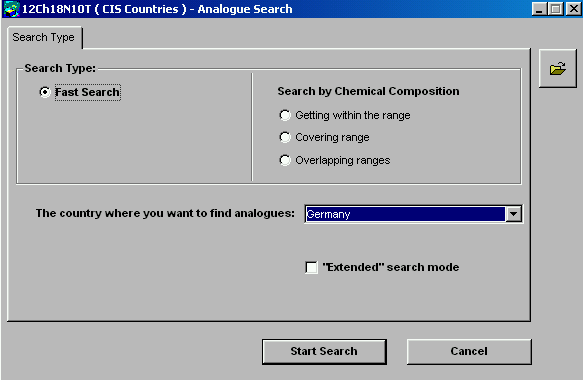Close the Analogue Search window
This screenshot has width=583, height=380.
tap(573, 9)
